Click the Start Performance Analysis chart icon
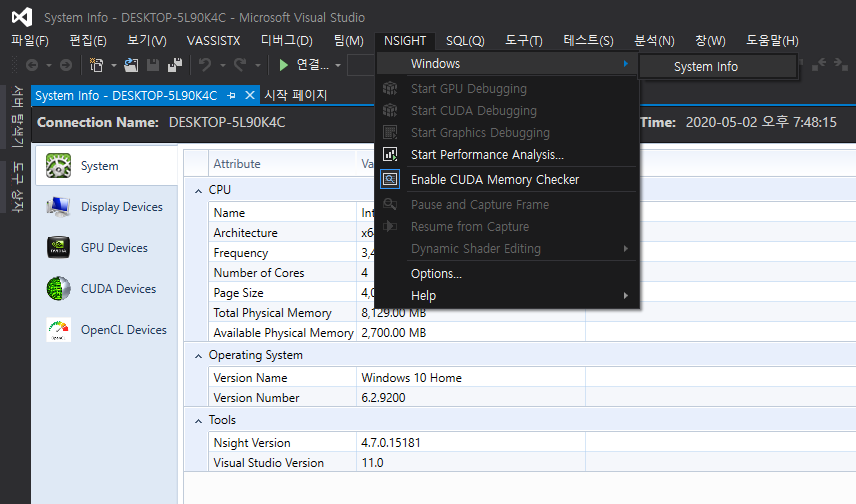Viewport: 856px width, 504px height. (x=390, y=155)
